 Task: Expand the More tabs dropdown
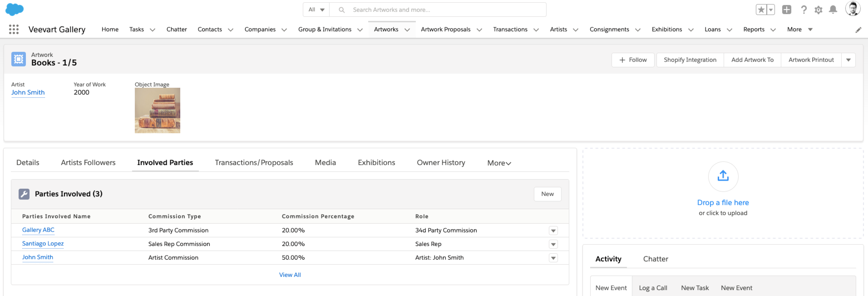coord(499,163)
